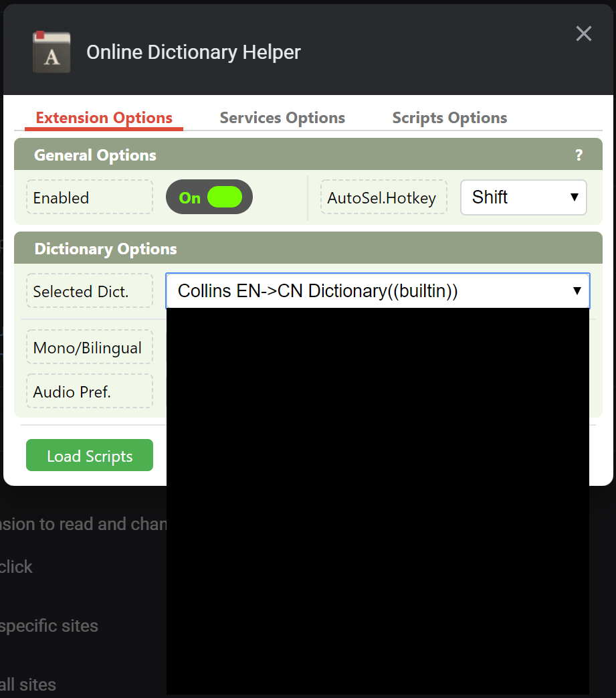The image size is (616, 698).
Task: Click the Dictionary Options section header
Action: point(308,248)
